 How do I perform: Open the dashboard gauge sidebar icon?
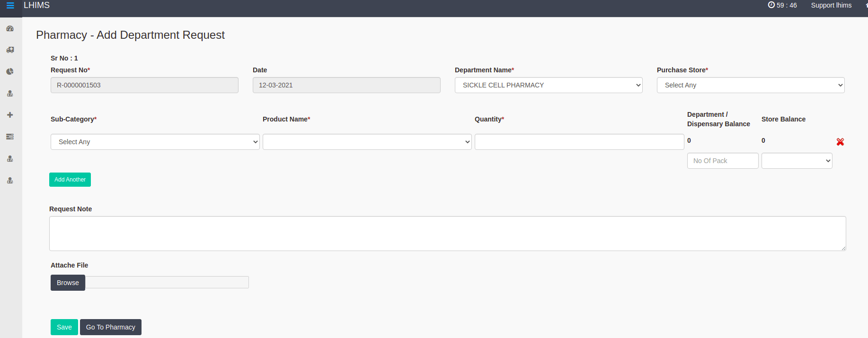coord(10,28)
